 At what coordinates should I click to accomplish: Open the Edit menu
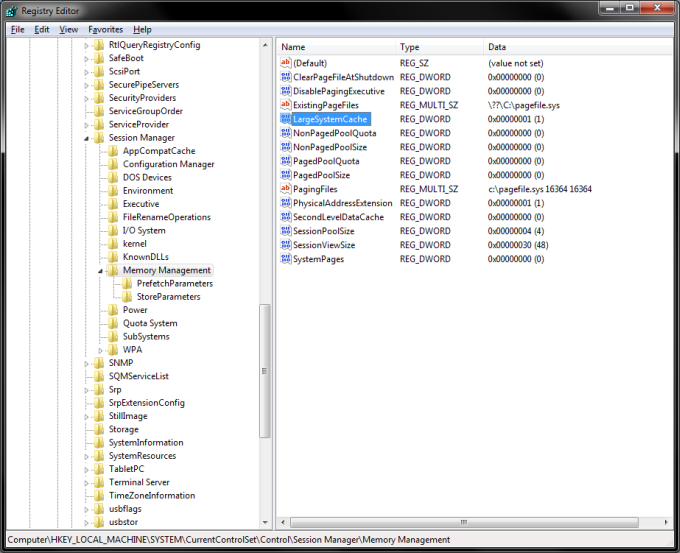(x=42, y=29)
